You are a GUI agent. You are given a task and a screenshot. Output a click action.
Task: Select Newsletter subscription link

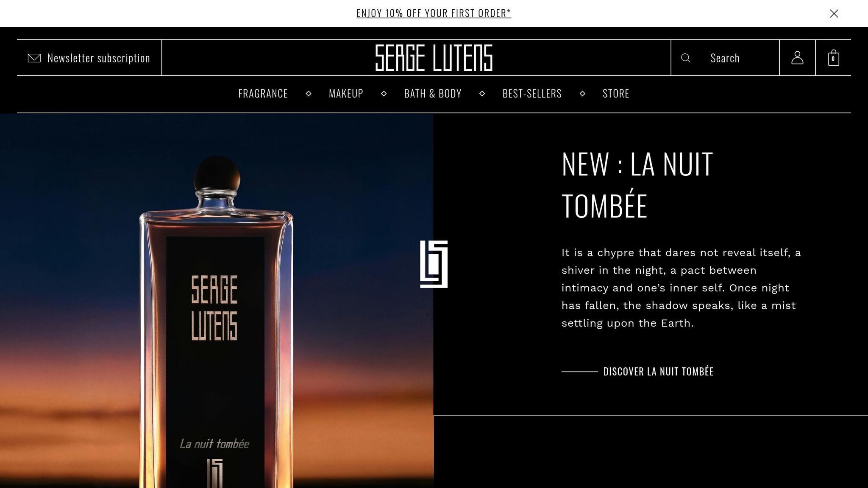[x=99, y=58]
